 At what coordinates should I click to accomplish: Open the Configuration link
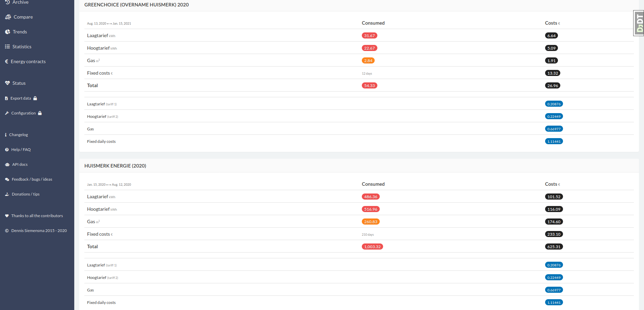coord(24,113)
